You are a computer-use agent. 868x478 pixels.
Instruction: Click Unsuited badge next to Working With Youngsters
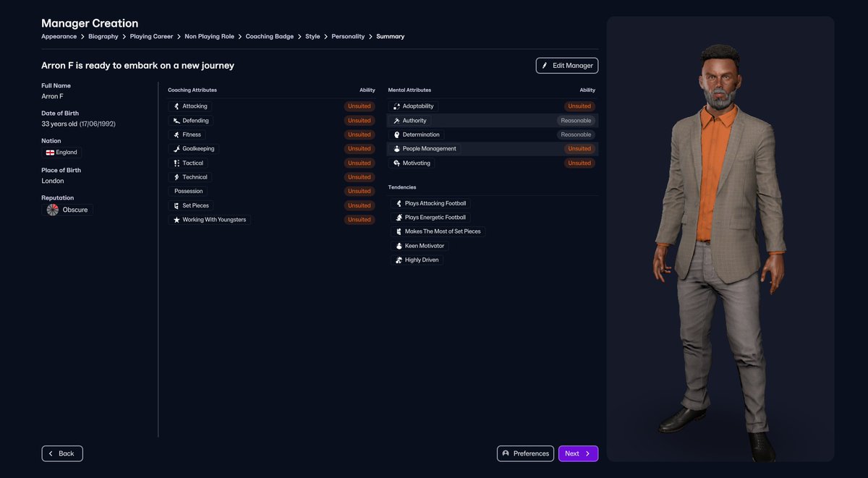click(x=359, y=220)
